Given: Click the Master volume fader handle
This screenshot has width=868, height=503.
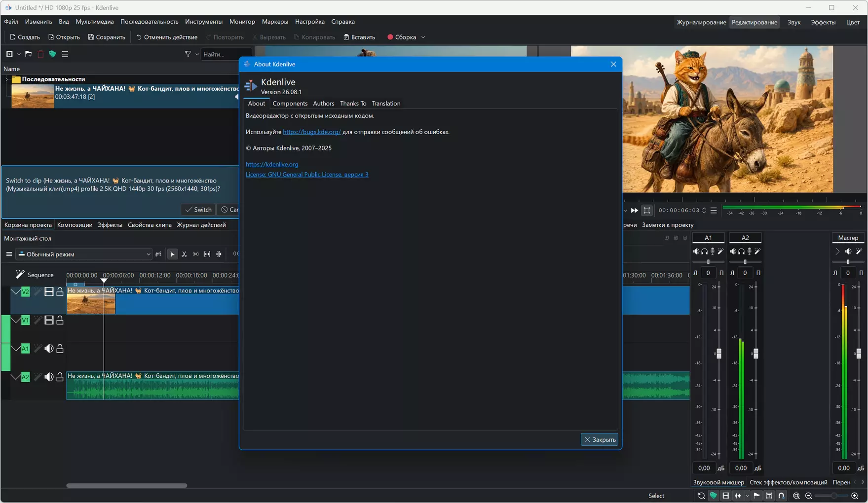Looking at the screenshot, I should point(859,354).
